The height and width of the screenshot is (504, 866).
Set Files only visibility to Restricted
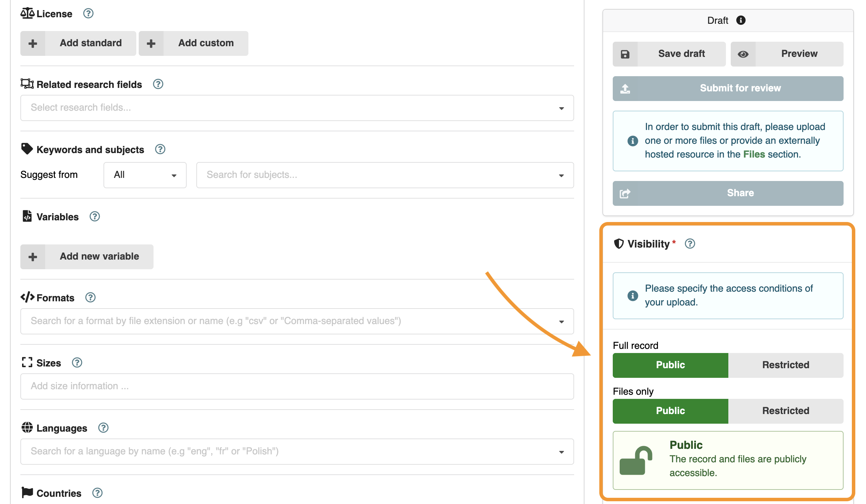point(786,411)
